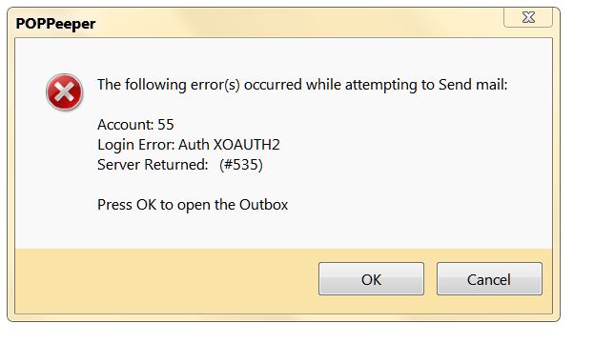Click the yellow footer area beside OK
Image resolution: width=594 pixels, height=364 pixels.
coord(167,280)
